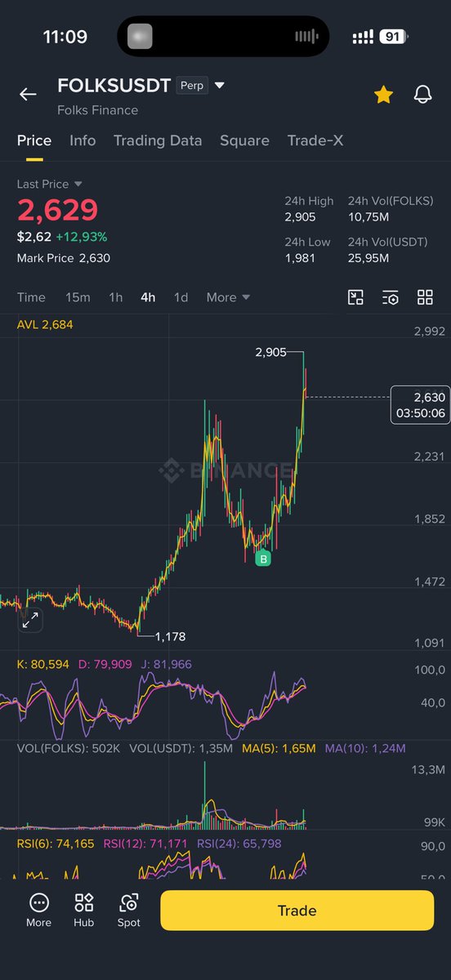Tap the large 2,629 last price
The width and height of the screenshot is (451, 980).
[x=57, y=210]
